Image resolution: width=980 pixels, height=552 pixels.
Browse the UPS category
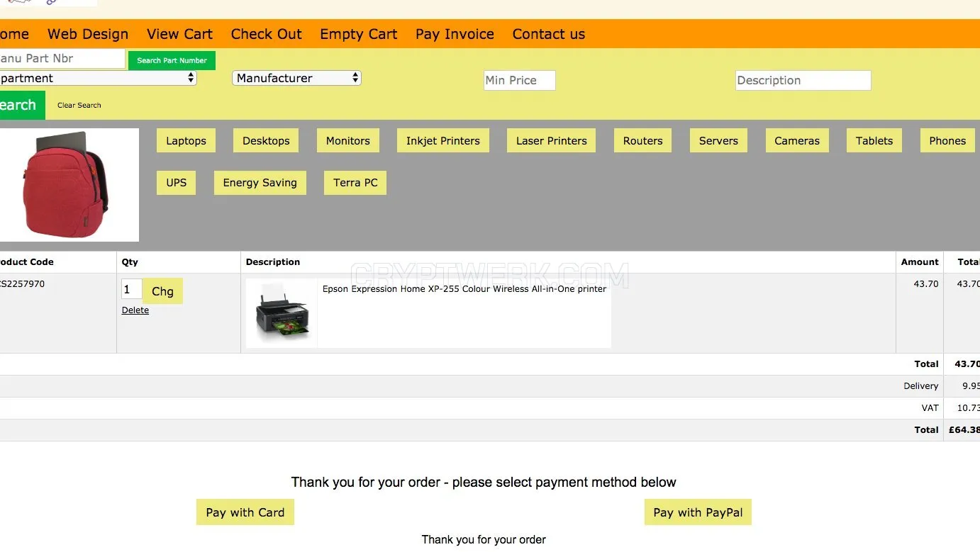[176, 182]
